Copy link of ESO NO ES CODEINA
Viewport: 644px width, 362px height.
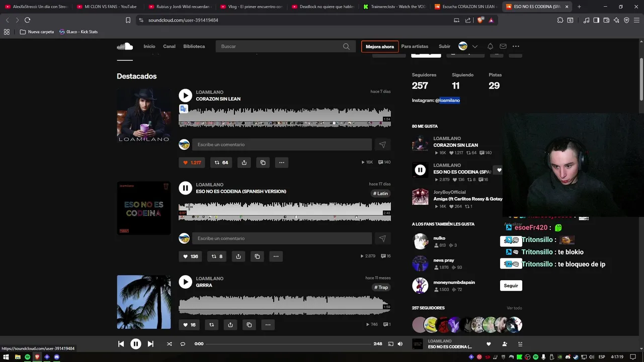(x=257, y=256)
